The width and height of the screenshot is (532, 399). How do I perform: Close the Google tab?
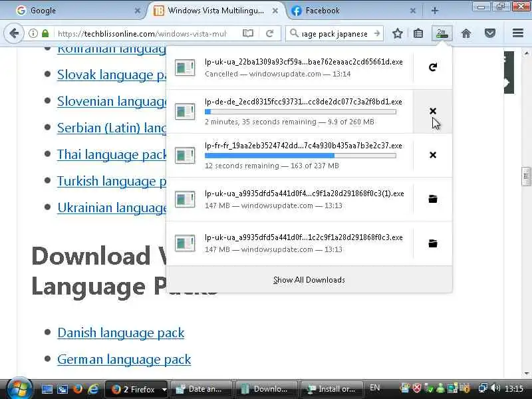point(138,11)
